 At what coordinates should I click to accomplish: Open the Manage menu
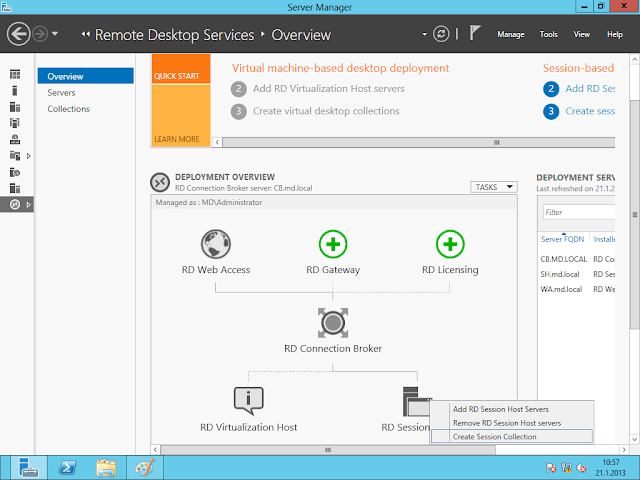click(x=510, y=35)
